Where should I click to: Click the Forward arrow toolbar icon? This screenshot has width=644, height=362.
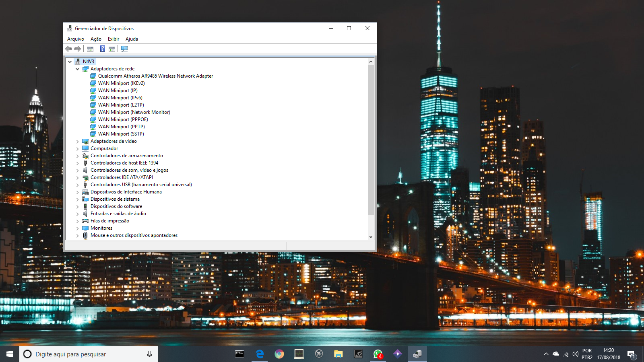[78, 49]
